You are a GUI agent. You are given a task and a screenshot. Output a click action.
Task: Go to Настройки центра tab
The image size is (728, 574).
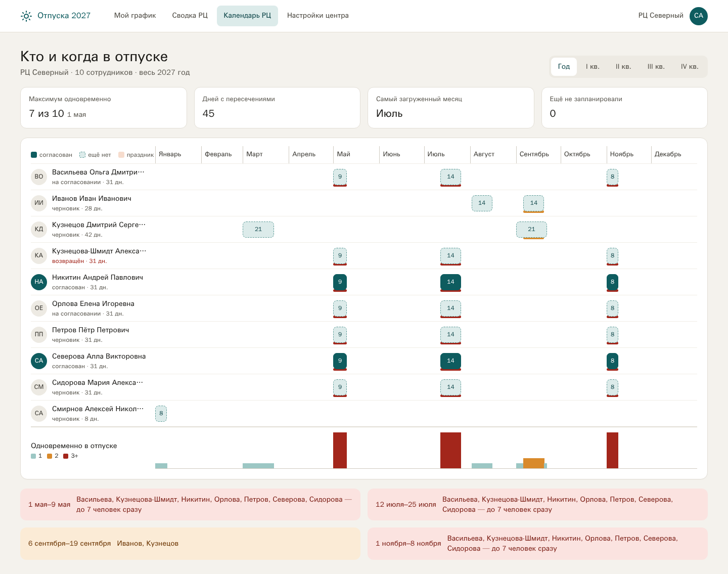coord(318,16)
